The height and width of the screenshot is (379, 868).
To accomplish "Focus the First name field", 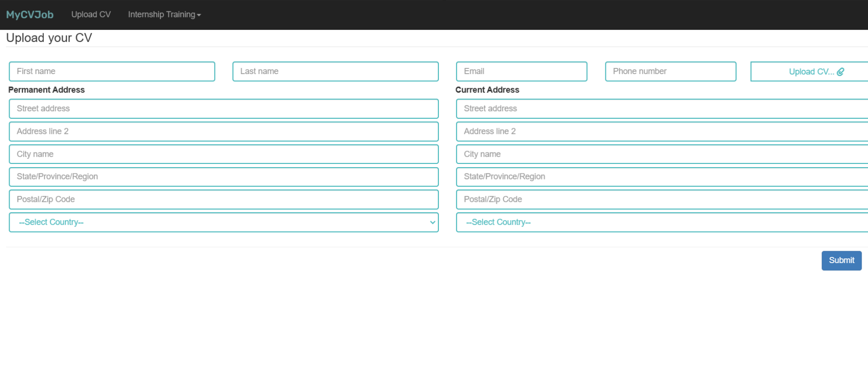I will click(112, 72).
